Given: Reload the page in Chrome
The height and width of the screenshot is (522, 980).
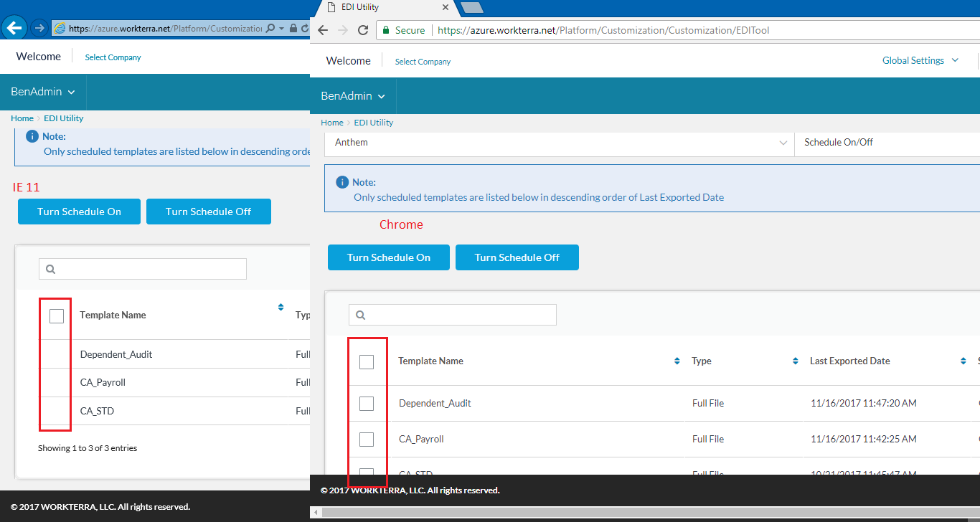Looking at the screenshot, I should point(363,30).
